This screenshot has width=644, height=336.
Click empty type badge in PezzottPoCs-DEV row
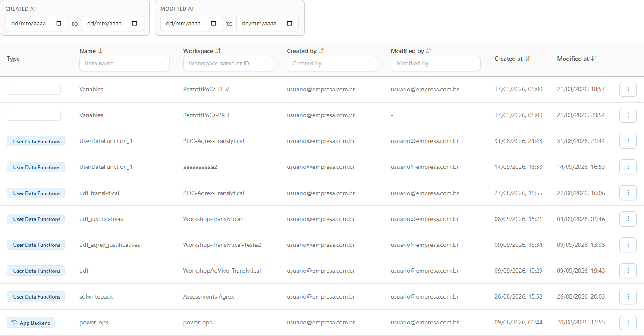coord(34,89)
